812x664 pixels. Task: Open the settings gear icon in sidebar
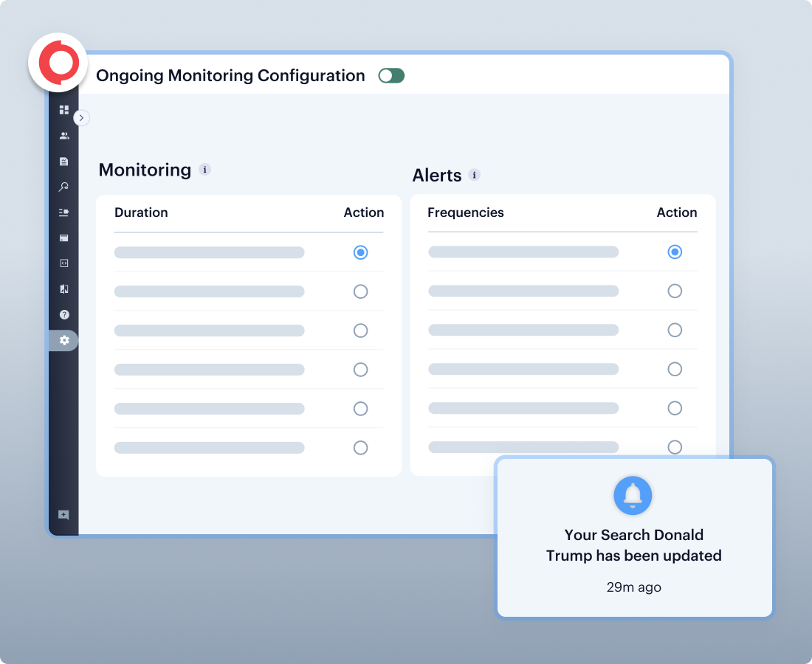coord(64,340)
